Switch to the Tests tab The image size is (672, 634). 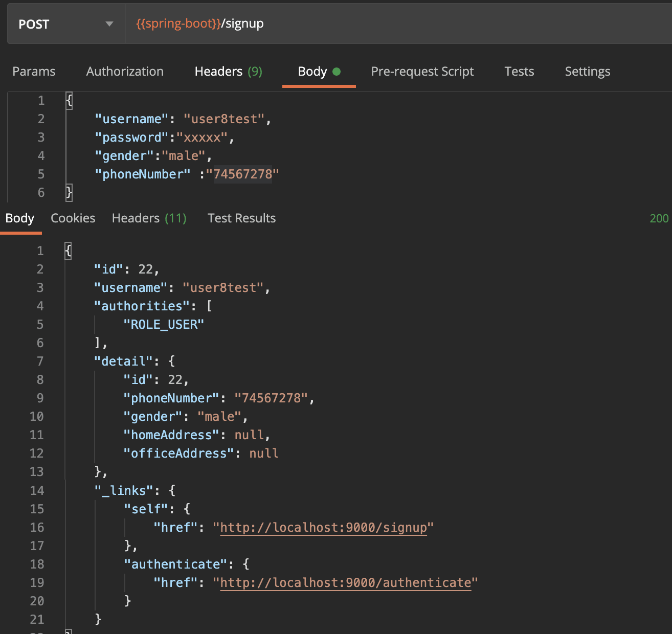(x=519, y=72)
